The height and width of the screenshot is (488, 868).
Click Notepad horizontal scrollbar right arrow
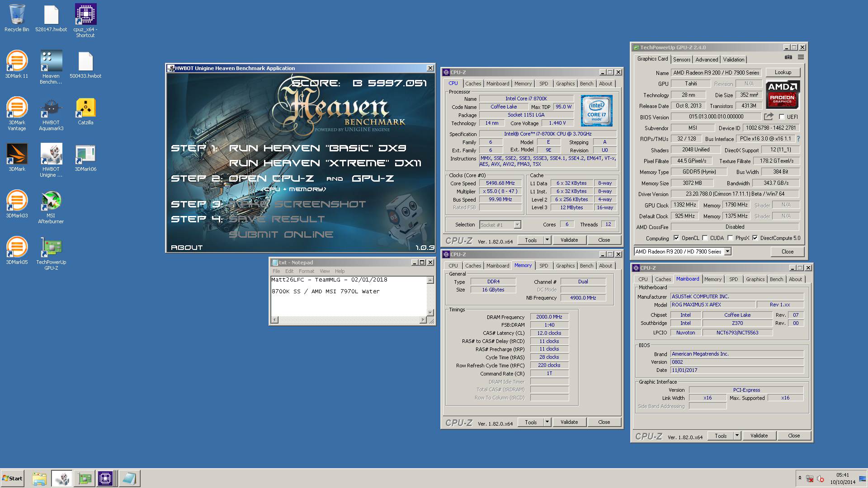(423, 320)
